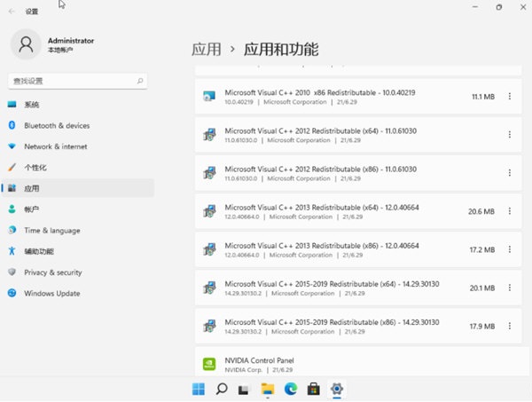Screen dimensions: 532x402
Task: Go to Bluetooth & devices settings
Action: pyautogui.click(x=57, y=126)
